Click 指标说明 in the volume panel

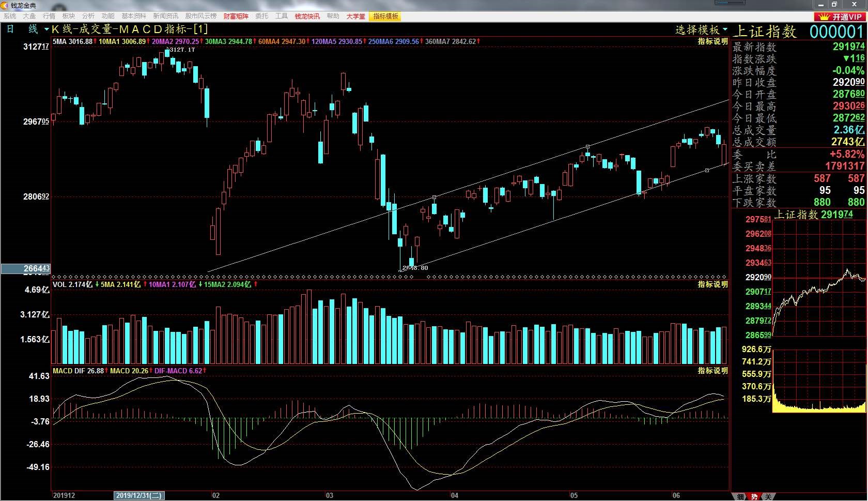coord(712,284)
